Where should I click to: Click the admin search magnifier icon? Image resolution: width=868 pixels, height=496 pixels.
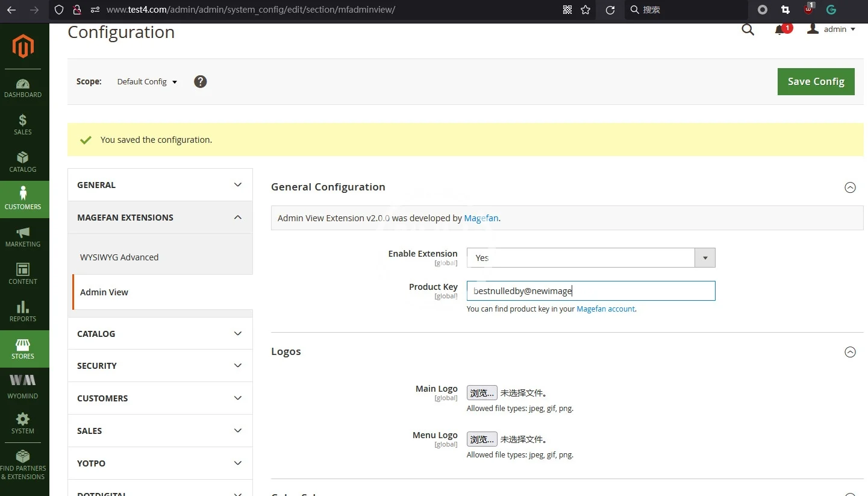tap(748, 30)
